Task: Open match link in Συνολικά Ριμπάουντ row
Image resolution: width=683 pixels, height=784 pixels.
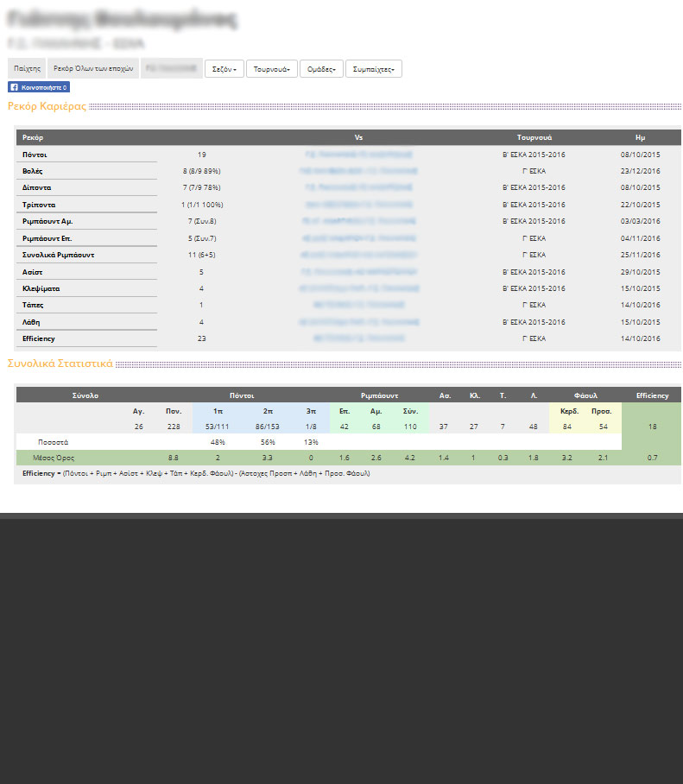Action: [x=358, y=255]
